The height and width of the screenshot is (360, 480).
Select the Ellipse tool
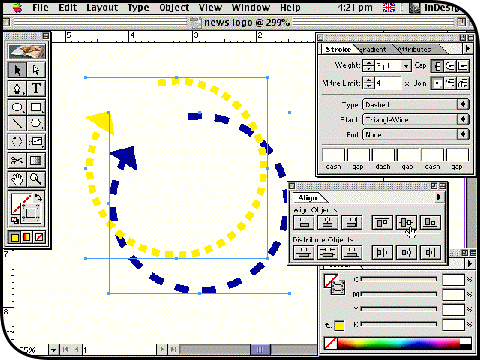[17, 107]
